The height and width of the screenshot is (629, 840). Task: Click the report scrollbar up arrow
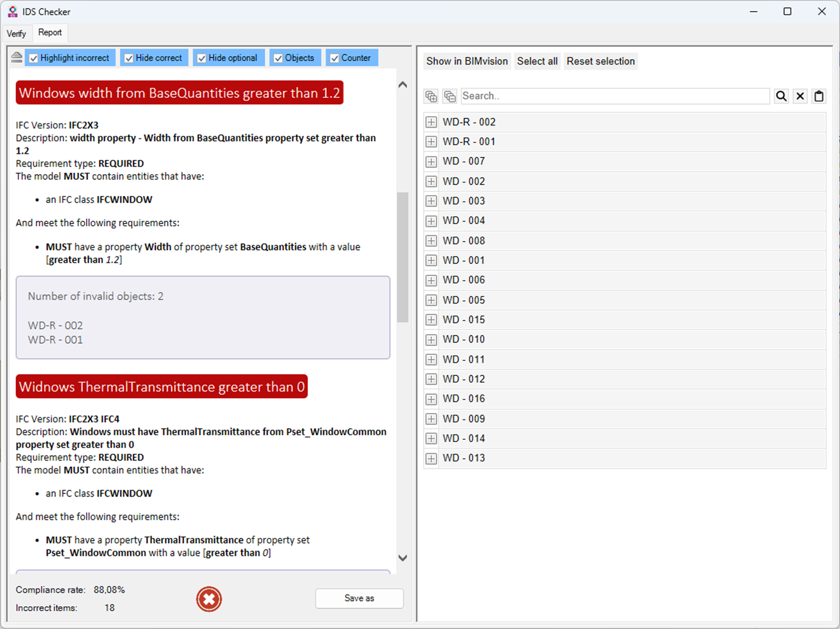403,85
